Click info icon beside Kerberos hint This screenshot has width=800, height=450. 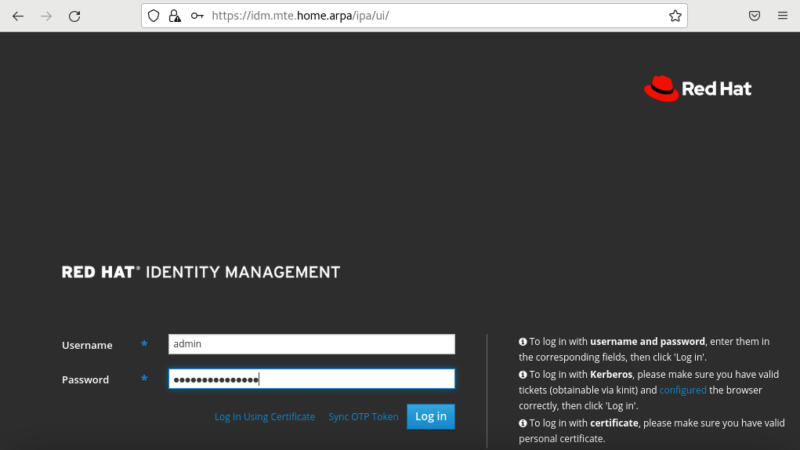click(x=522, y=374)
